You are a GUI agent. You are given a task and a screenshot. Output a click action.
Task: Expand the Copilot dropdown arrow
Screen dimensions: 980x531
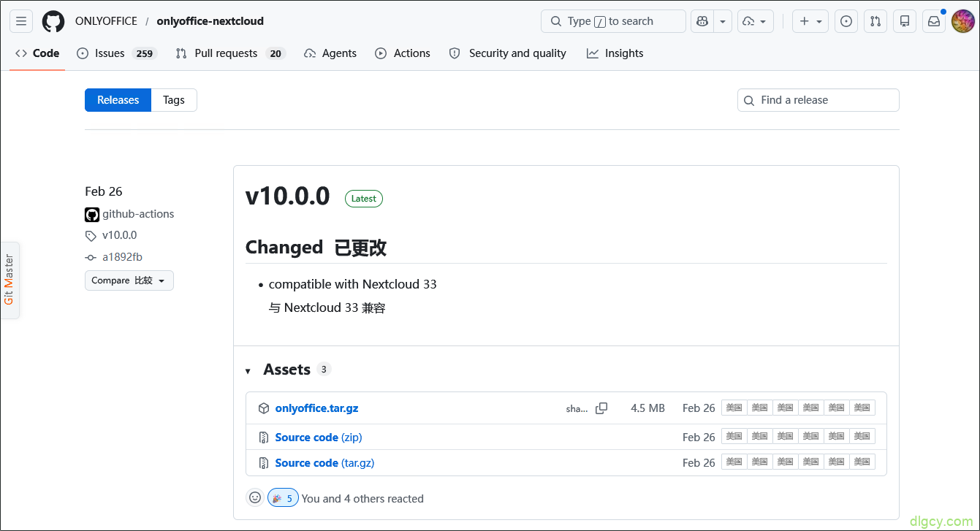coord(722,21)
